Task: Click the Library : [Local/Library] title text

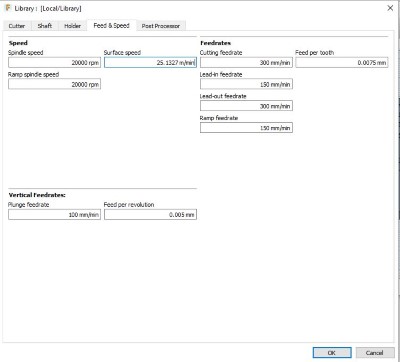Action: (x=48, y=8)
